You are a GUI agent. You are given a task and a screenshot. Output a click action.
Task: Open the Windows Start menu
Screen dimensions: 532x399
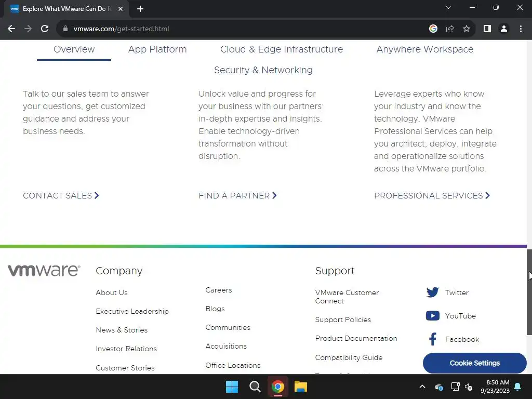232,387
